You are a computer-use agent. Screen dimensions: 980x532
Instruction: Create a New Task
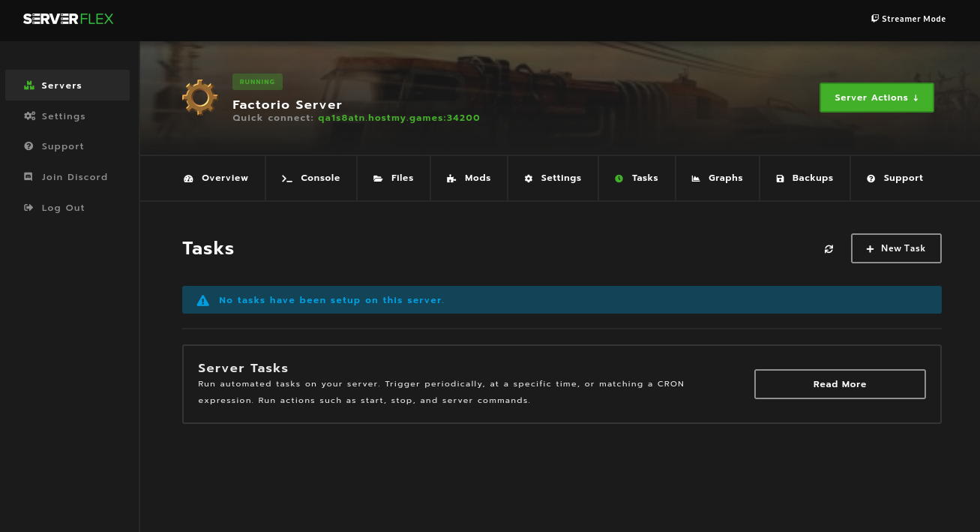tap(896, 248)
